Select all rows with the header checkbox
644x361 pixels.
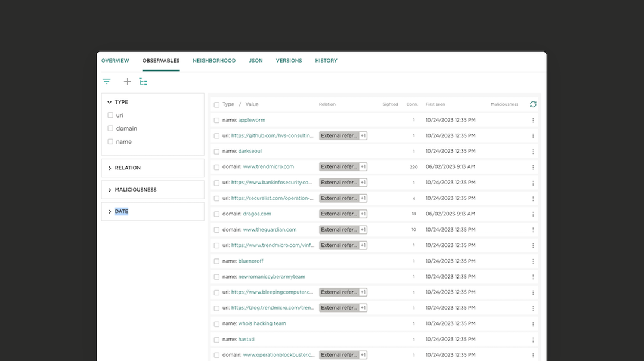point(216,104)
